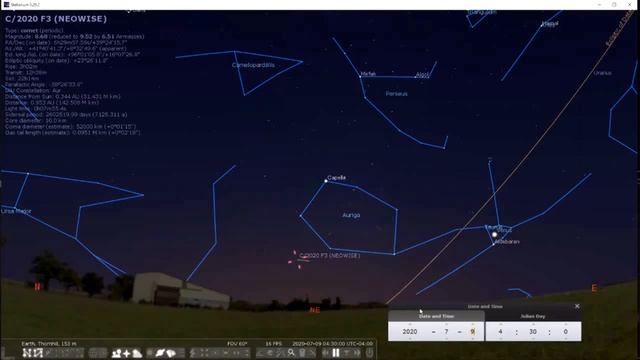Toggle the atmosphere icon

tap(137, 353)
